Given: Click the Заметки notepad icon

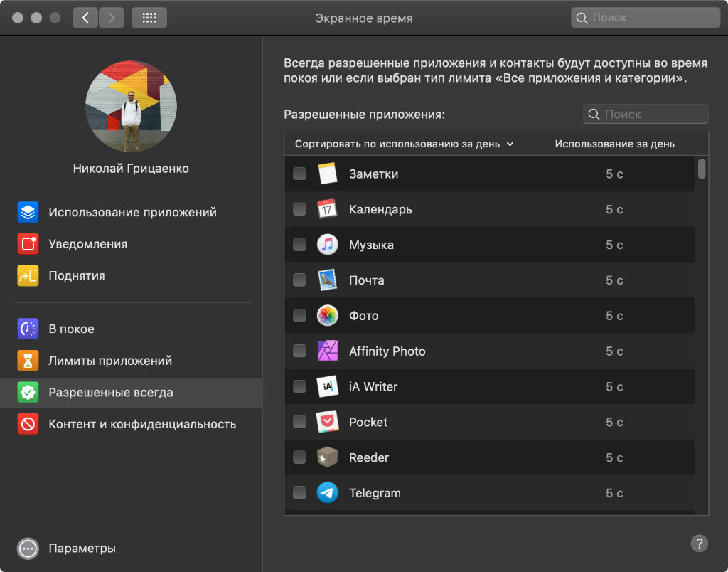Looking at the screenshot, I should tap(327, 174).
